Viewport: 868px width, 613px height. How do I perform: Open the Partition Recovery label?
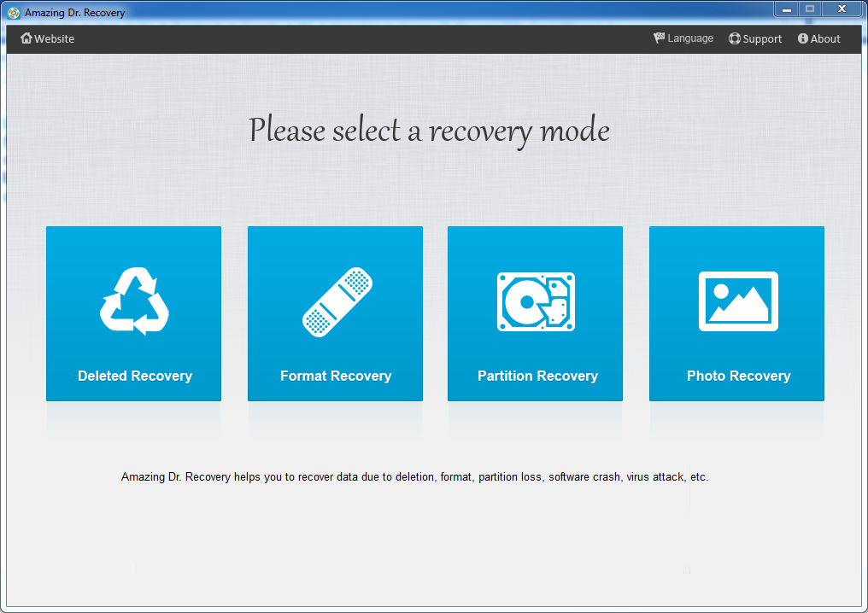537,377
